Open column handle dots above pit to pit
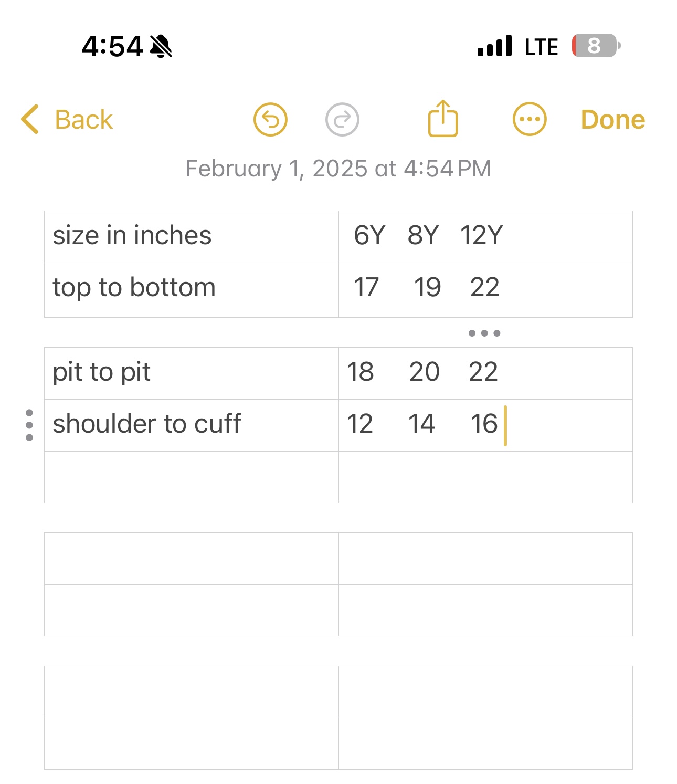 [484, 333]
